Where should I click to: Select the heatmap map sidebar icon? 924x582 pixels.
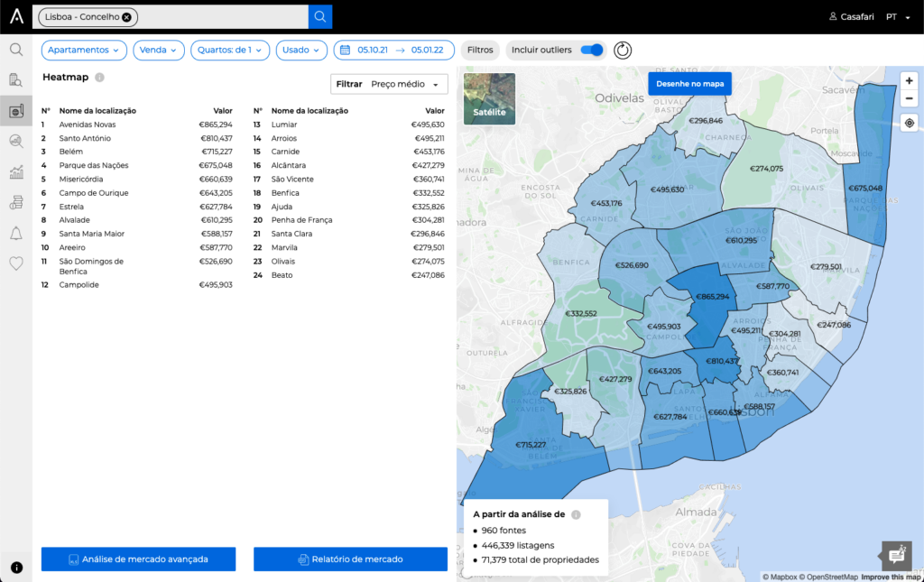pyautogui.click(x=16, y=111)
